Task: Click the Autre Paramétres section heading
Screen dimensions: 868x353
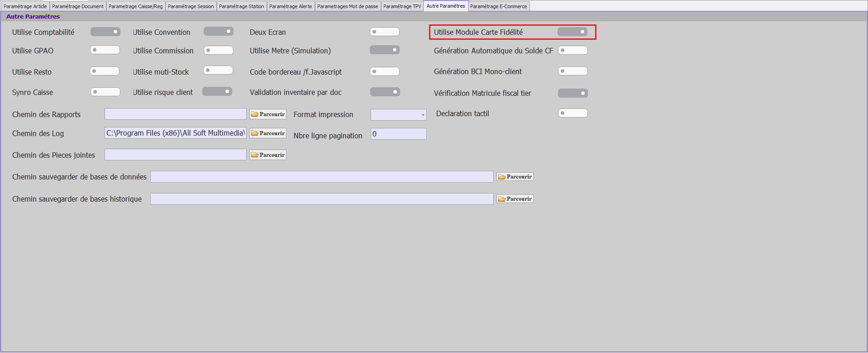Action: point(33,16)
